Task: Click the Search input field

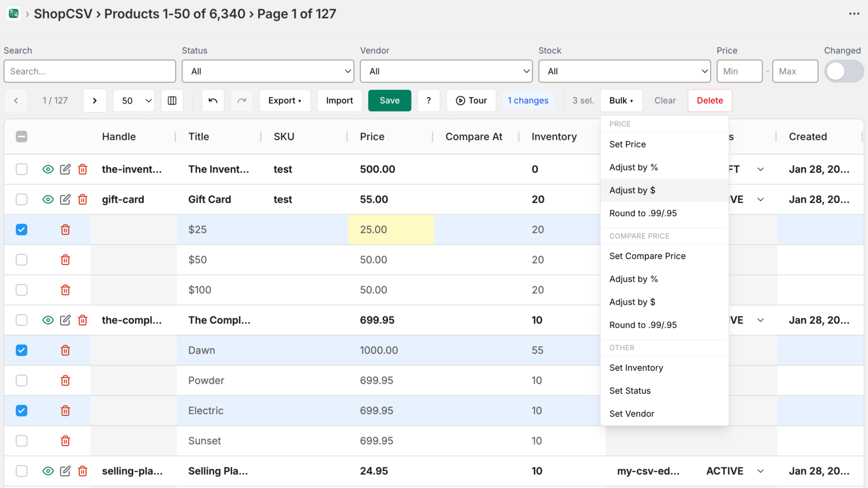Action: (90, 71)
